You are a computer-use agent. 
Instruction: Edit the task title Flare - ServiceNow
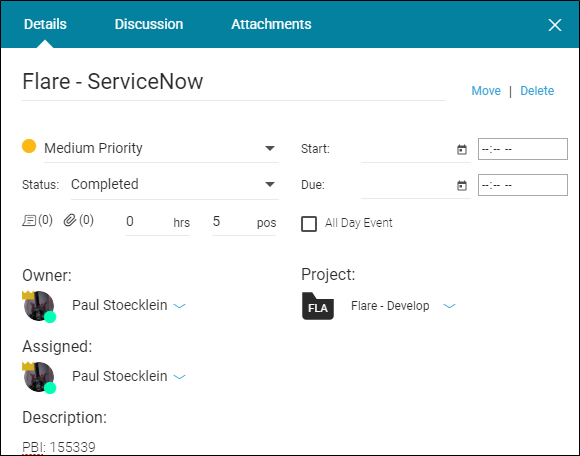(234, 82)
